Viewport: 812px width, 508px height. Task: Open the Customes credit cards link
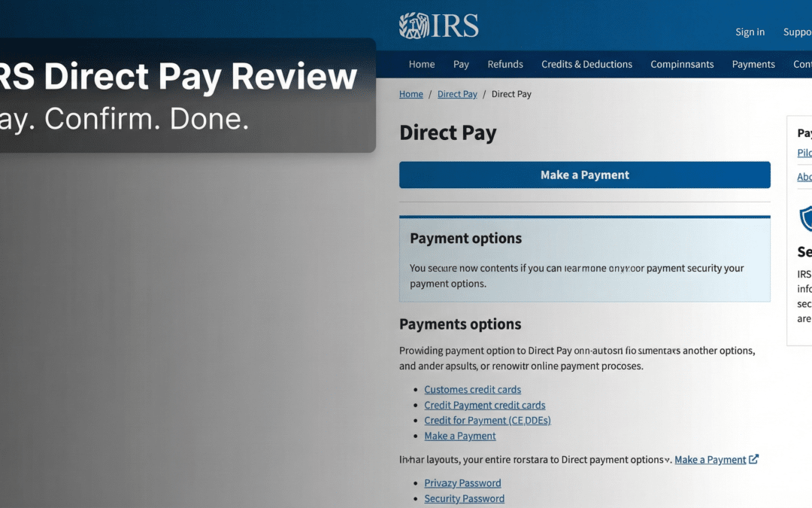pyautogui.click(x=472, y=389)
